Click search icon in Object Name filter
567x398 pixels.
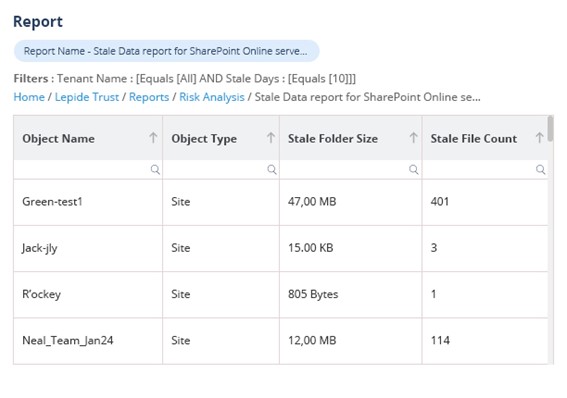(155, 170)
